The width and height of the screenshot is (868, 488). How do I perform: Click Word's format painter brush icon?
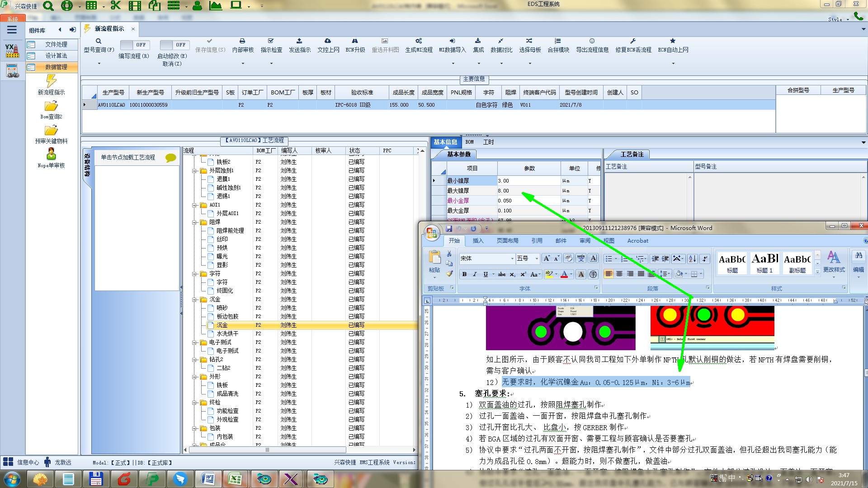(449, 273)
